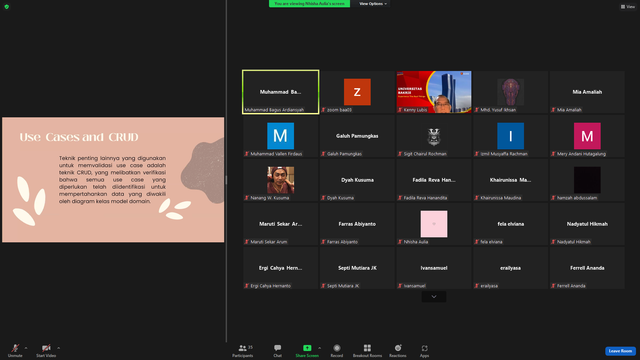This screenshot has width=640, height=360.
Task: Open share screen options arrow
Action: [320, 348]
